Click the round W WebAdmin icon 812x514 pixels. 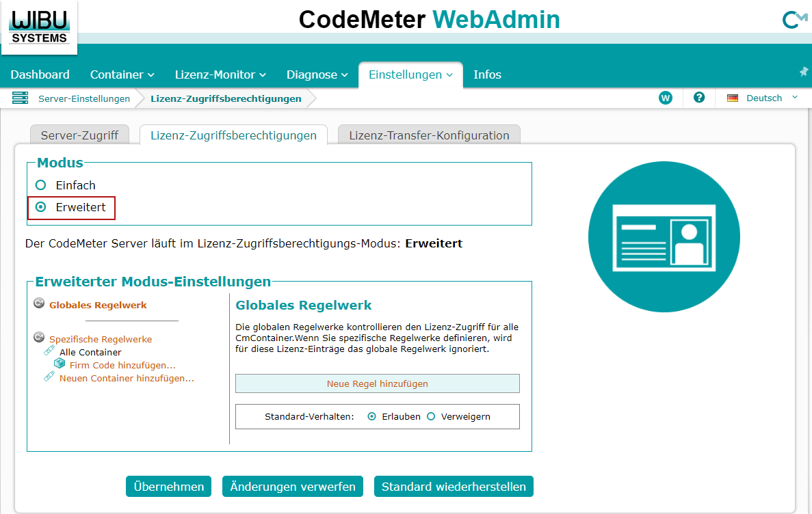click(666, 98)
